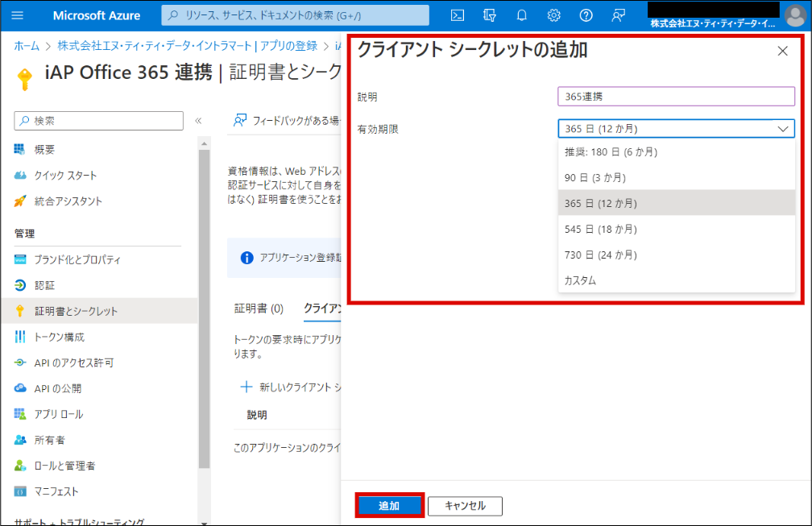Open the hamburger portal menu
812x526 pixels.
click(x=18, y=15)
